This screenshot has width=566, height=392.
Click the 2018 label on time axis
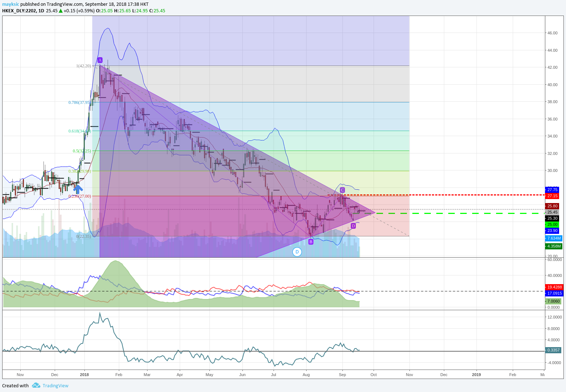tap(84, 375)
